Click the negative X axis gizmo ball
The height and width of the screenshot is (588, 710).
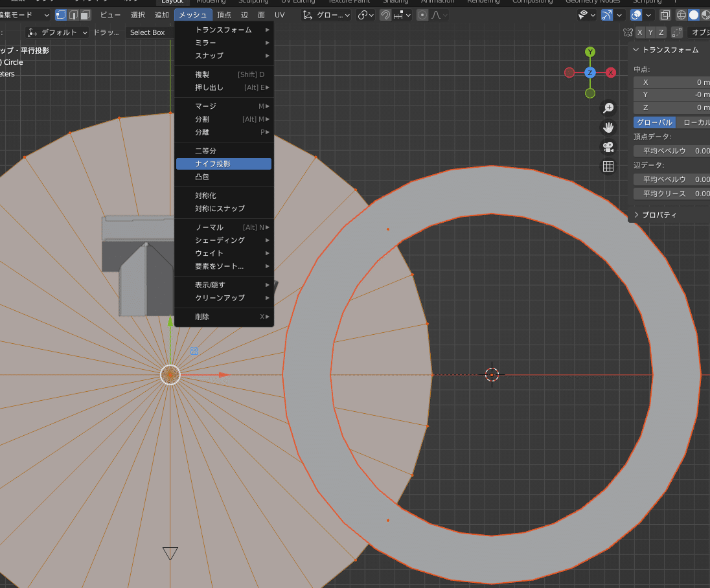pos(569,73)
